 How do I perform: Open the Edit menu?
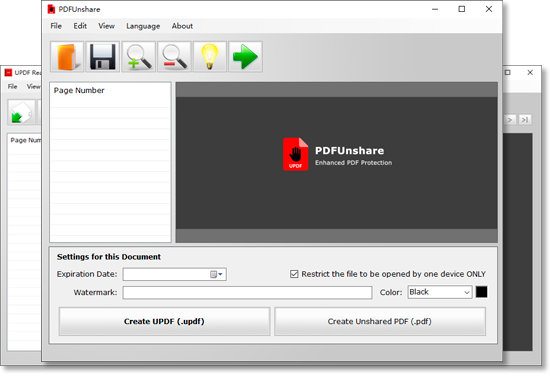[80, 26]
